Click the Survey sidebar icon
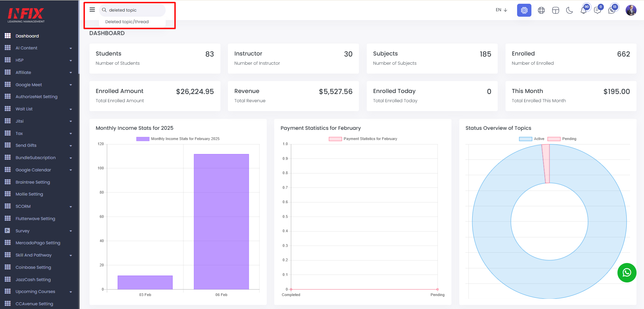The width and height of the screenshot is (644, 309). tap(7, 231)
